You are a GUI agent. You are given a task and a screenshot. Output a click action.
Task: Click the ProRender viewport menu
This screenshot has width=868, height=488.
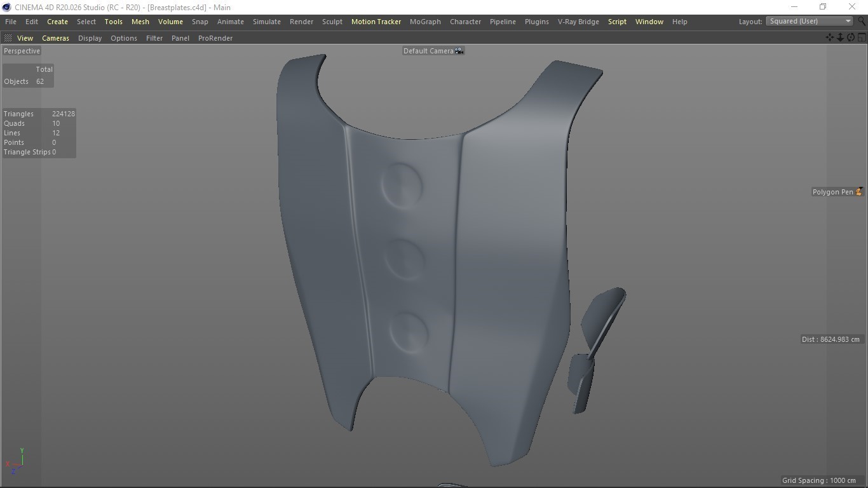pos(215,38)
